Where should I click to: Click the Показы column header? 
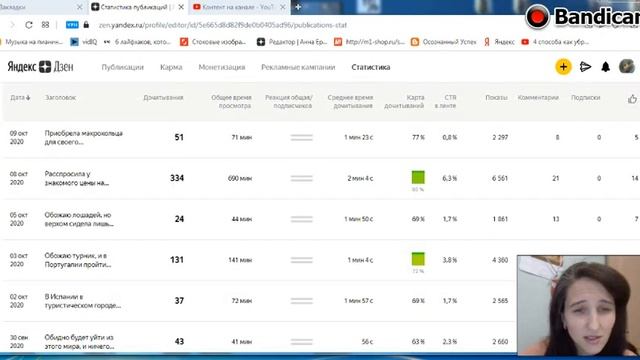click(x=496, y=98)
